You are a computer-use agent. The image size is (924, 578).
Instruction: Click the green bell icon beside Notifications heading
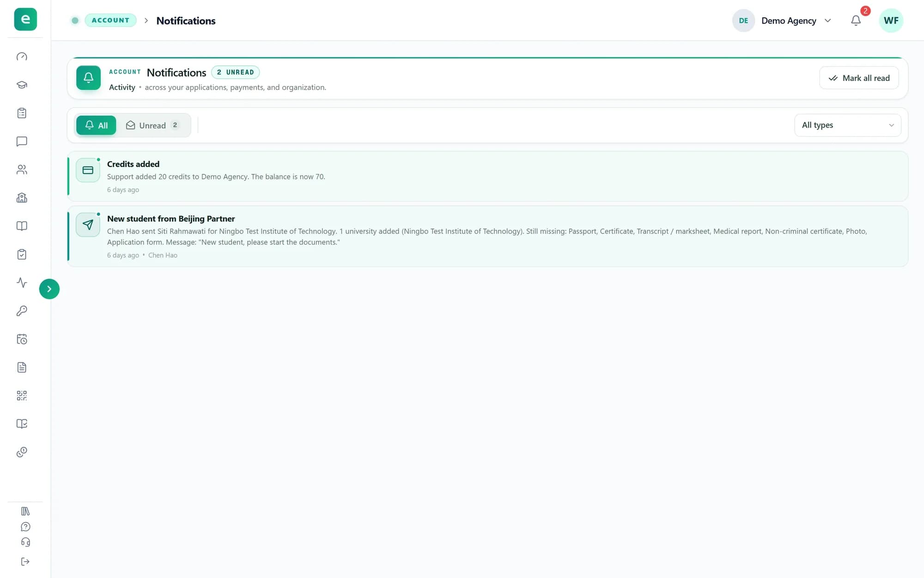pyautogui.click(x=88, y=78)
